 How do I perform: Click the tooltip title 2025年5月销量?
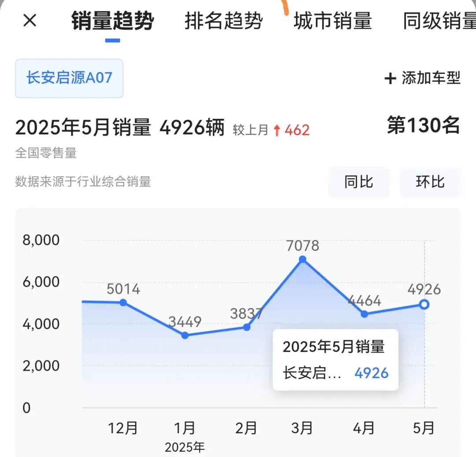334,346
